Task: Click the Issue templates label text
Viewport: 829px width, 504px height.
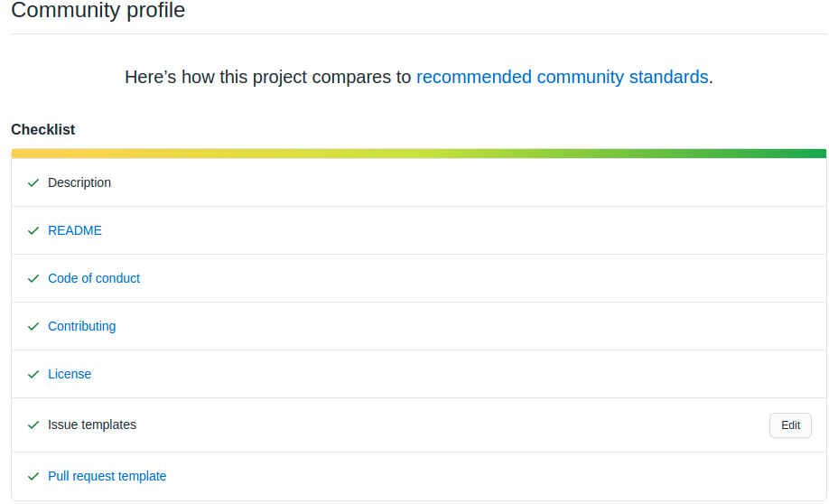Action: click(x=92, y=425)
